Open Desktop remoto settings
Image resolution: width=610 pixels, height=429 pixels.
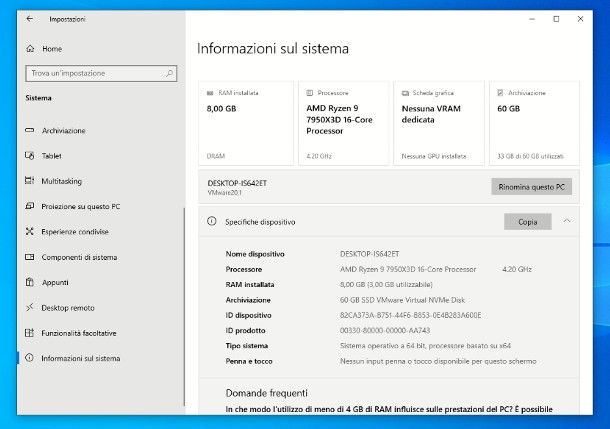[68, 308]
